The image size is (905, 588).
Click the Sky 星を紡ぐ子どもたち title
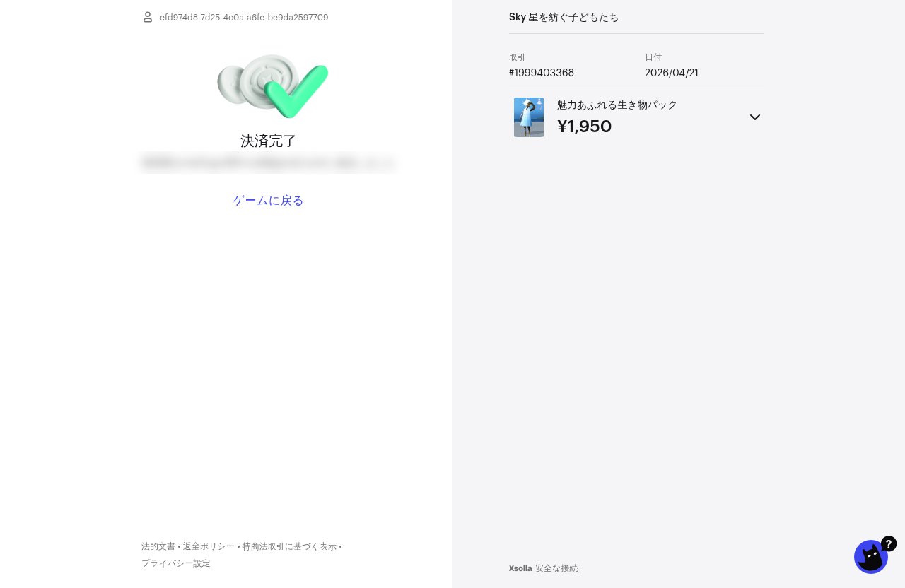pyautogui.click(x=564, y=17)
